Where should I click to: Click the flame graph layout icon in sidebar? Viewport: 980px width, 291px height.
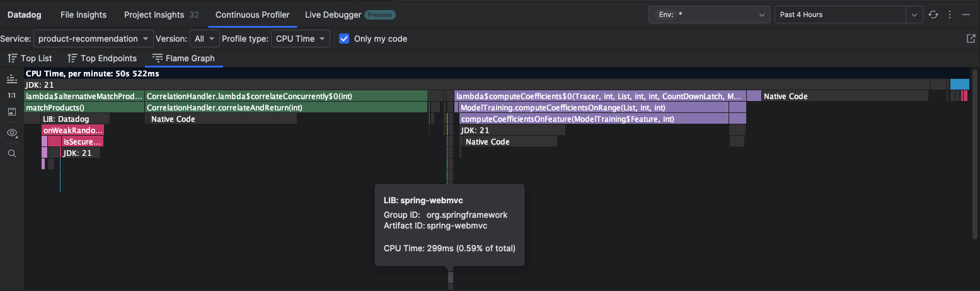coord(11,80)
